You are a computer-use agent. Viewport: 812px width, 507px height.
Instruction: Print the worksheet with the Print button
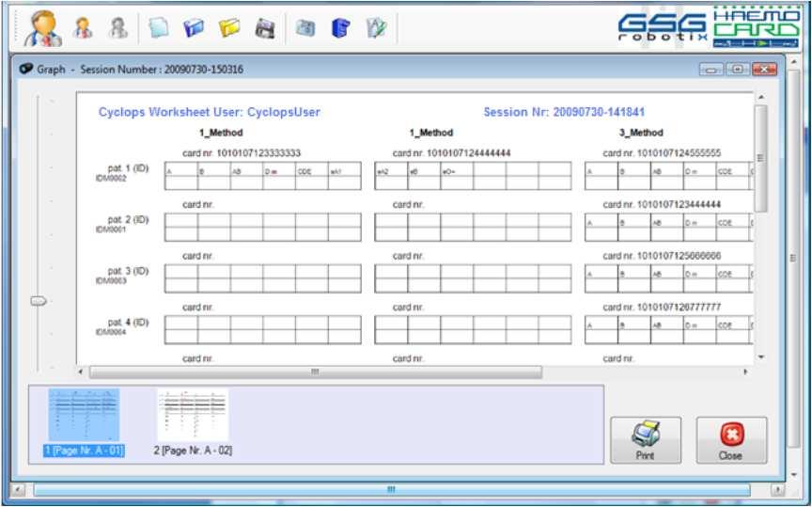pyautogui.click(x=646, y=440)
